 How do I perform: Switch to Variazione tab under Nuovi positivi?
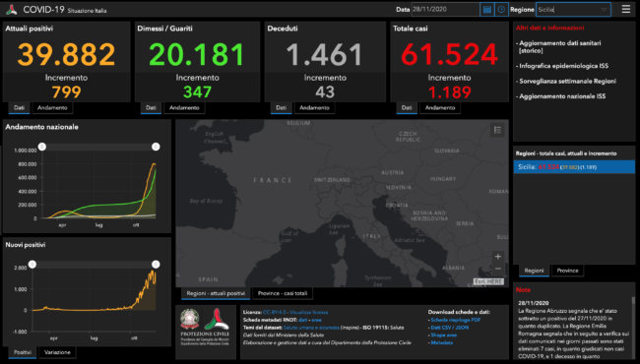point(57,352)
